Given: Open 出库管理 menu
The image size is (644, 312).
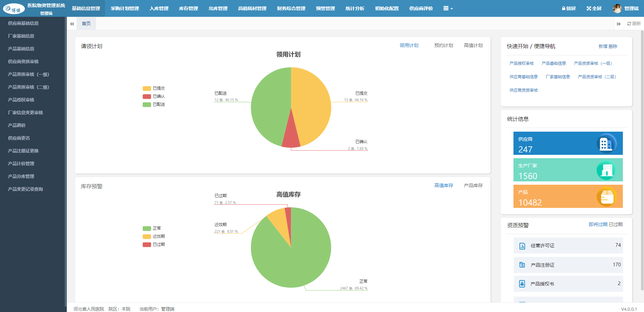Looking at the screenshot, I should coord(218,8).
